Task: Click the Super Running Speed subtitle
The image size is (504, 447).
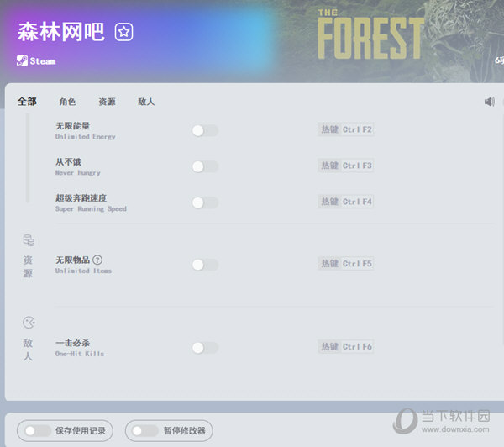Action: pos(91,208)
